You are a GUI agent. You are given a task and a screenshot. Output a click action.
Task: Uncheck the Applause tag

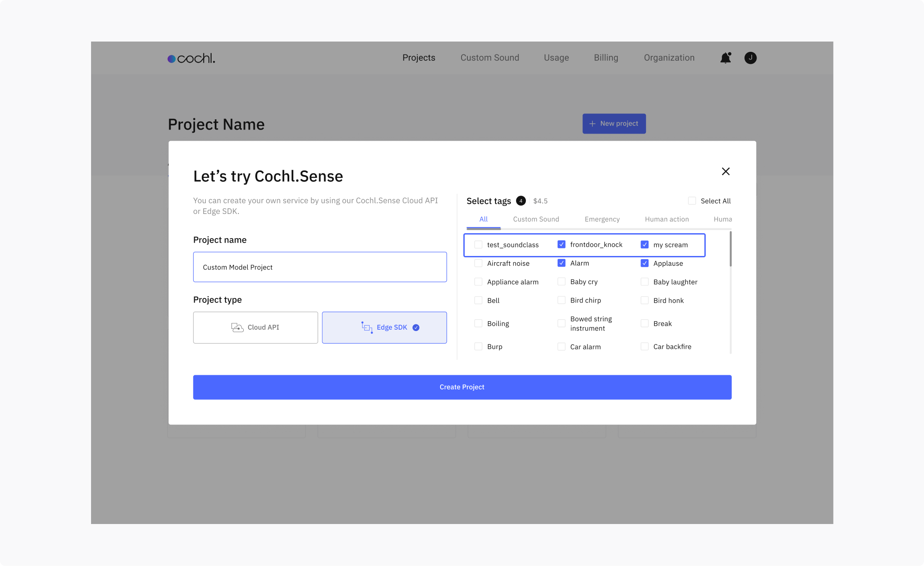[x=645, y=263]
